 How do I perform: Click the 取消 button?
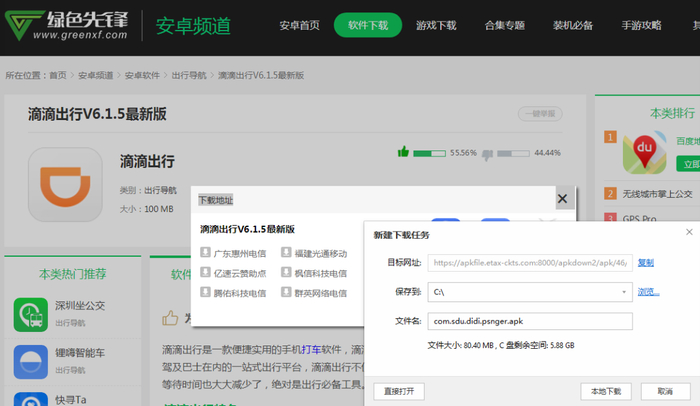[664, 390]
